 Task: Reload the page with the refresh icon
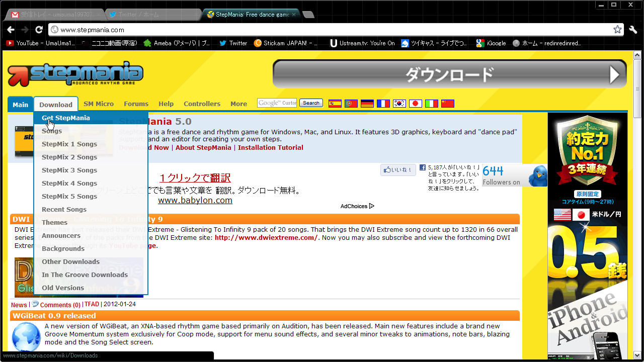coord(39,30)
